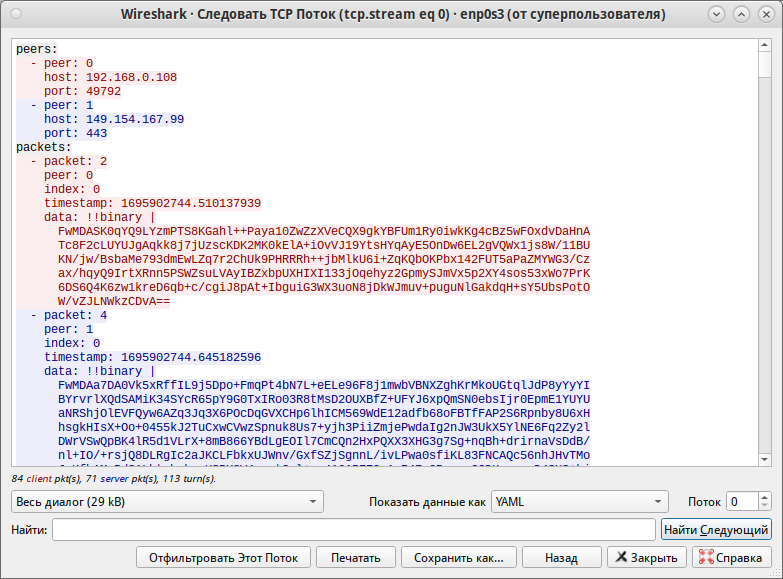Click Найти Следующий button
The image size is (783, 579).
pos(716,530)
